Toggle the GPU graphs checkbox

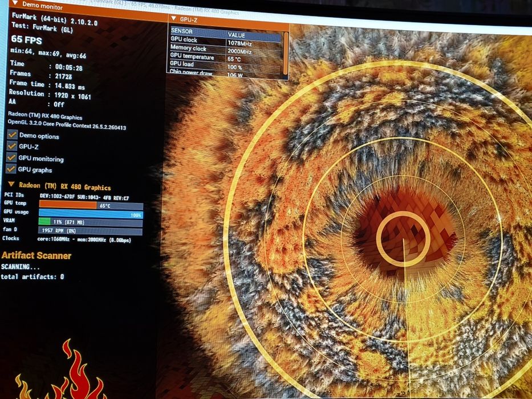[x=11, y=169]
